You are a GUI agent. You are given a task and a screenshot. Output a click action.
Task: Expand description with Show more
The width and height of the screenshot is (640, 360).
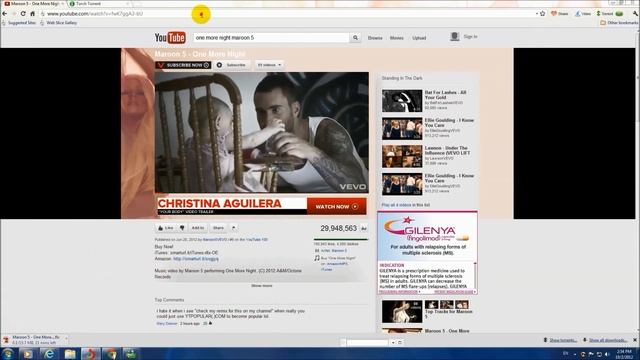(x=262, y=286)
